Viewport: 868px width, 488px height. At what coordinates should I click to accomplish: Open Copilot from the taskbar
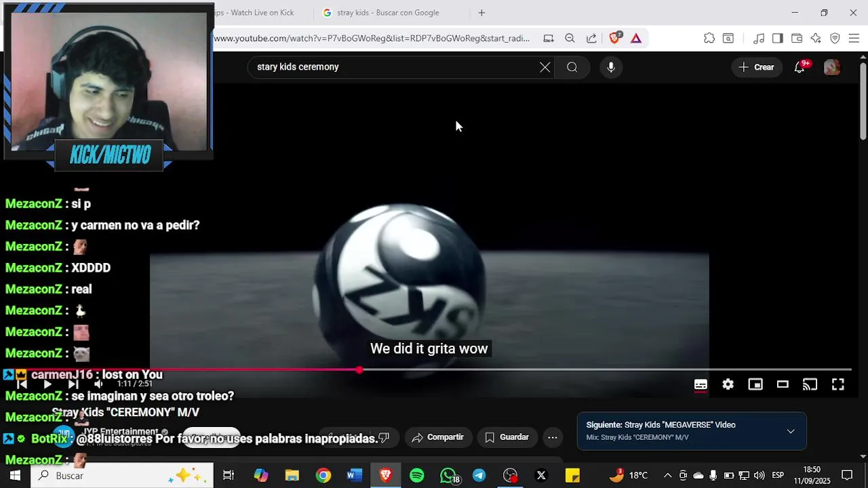point(261,475)
